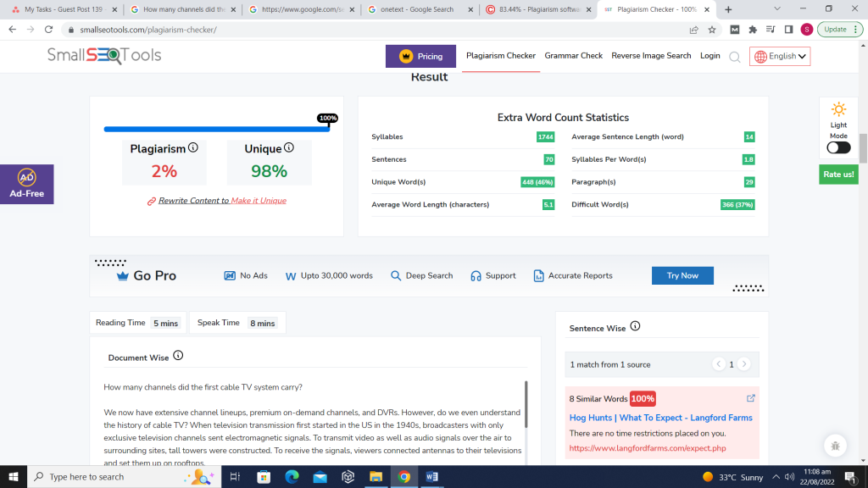The image size is (868, 488).
Task: Click the bug report floating icon
Action: click(x=835, y=445)
